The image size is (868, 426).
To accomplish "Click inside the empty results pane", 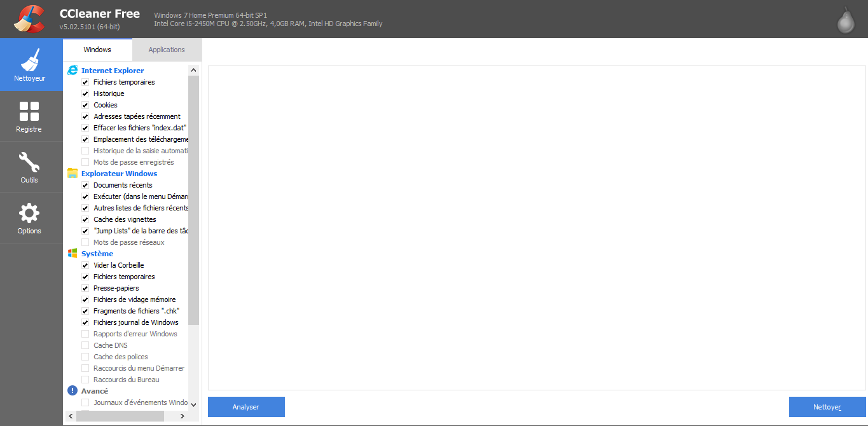I will (x=537, y=228).
